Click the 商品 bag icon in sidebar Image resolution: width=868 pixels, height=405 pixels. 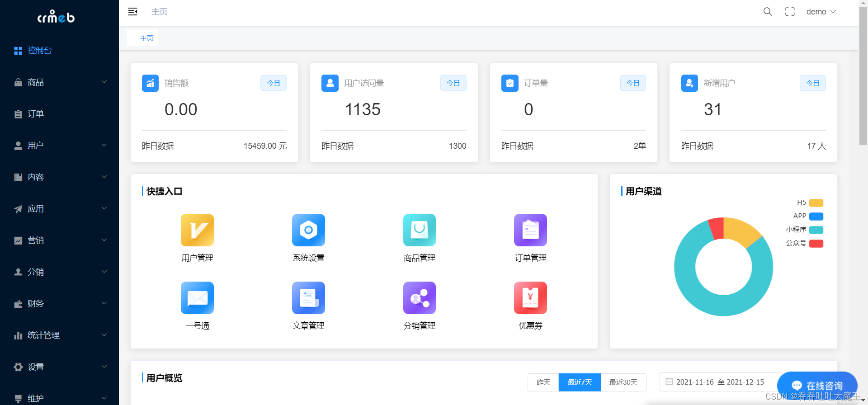18,82
